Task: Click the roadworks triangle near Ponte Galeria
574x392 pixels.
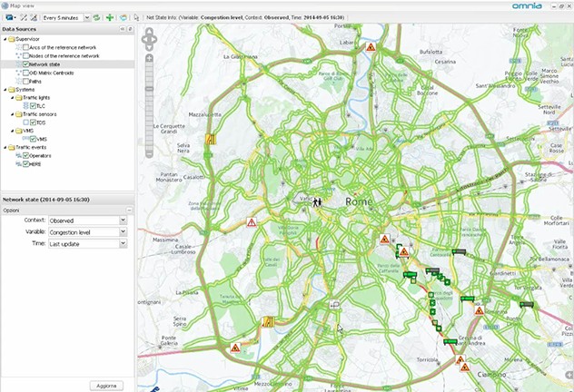Action: 235,348
